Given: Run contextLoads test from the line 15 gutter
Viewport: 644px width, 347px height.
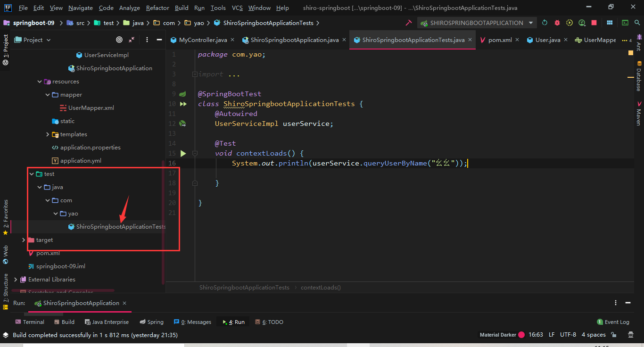Looking at the screenshot, I should pos(183,153).
